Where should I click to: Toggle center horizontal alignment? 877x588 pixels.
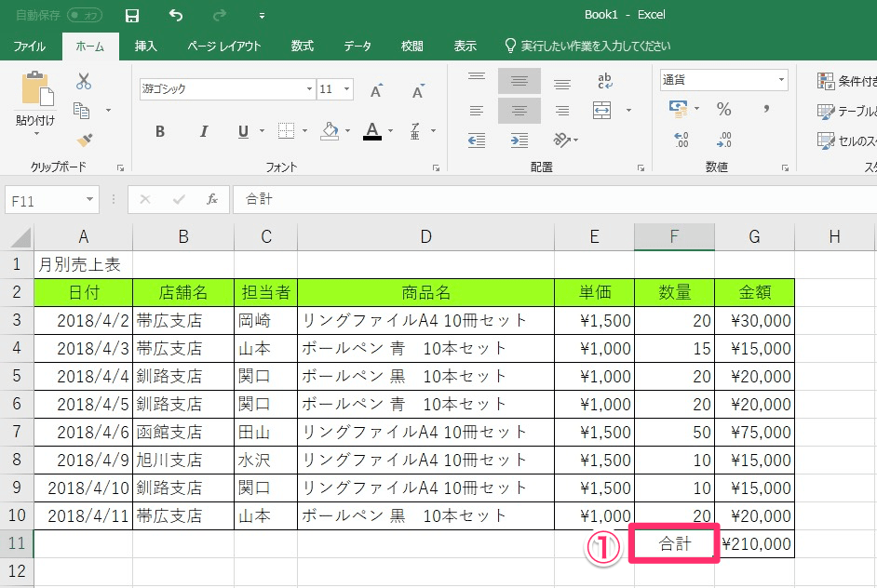(519, 111)
